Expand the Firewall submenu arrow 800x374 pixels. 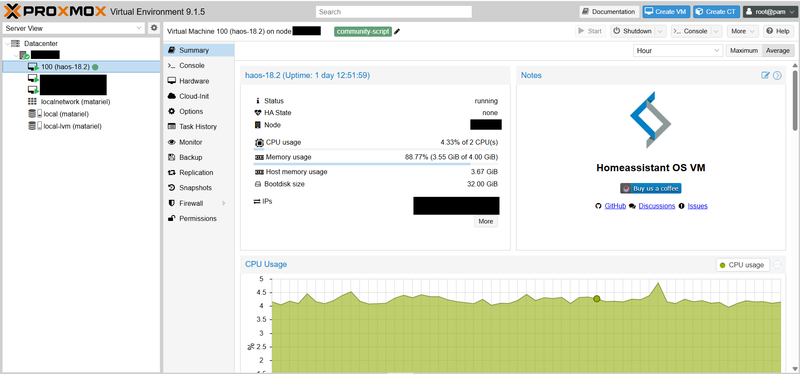[x=223, y=204]
